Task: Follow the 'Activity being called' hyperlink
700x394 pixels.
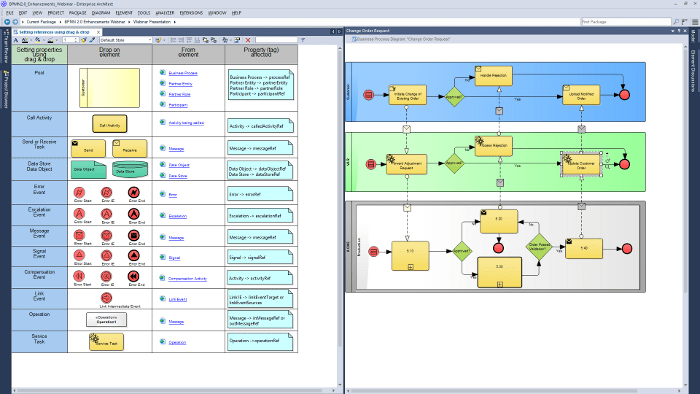Action: coord(186,123)
